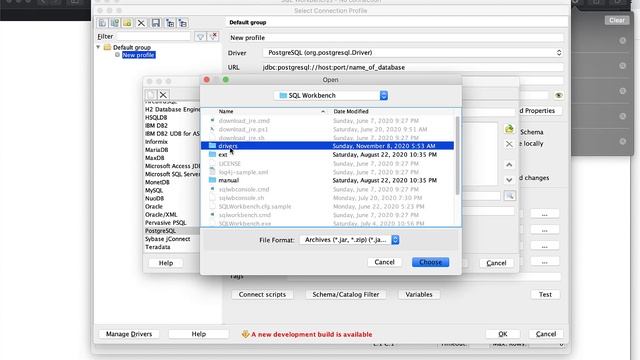Viewport: 640px width, 360px height.
Task: Remove library entry with the X icon
Action: [x=509, y=144]
